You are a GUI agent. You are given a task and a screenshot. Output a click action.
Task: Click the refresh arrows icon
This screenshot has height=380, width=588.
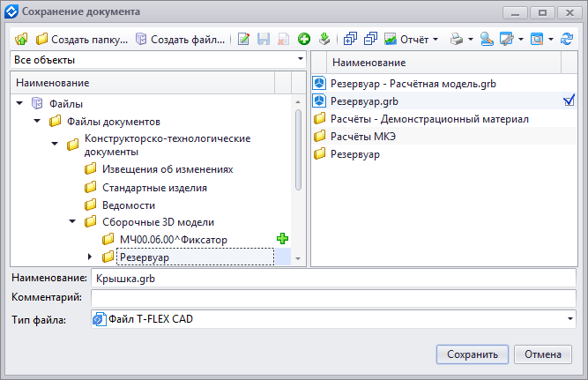click(x=567, y=39)
